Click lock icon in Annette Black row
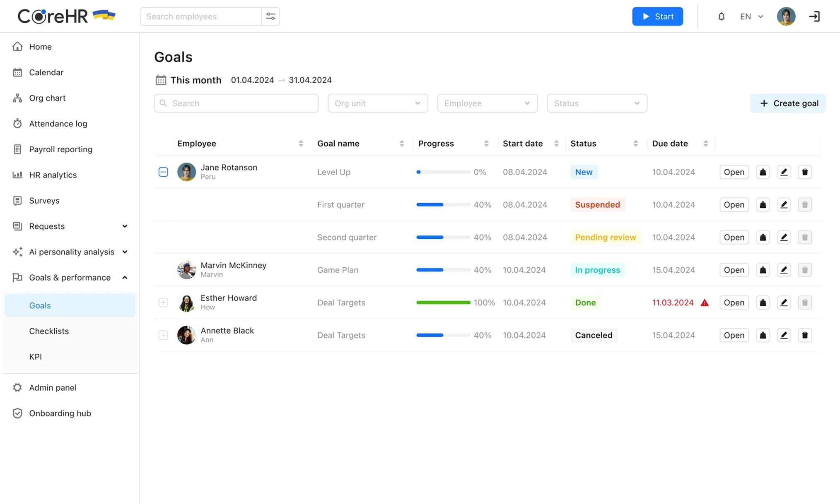The height and width of the screenshot is (504, 840). (763, 335)
